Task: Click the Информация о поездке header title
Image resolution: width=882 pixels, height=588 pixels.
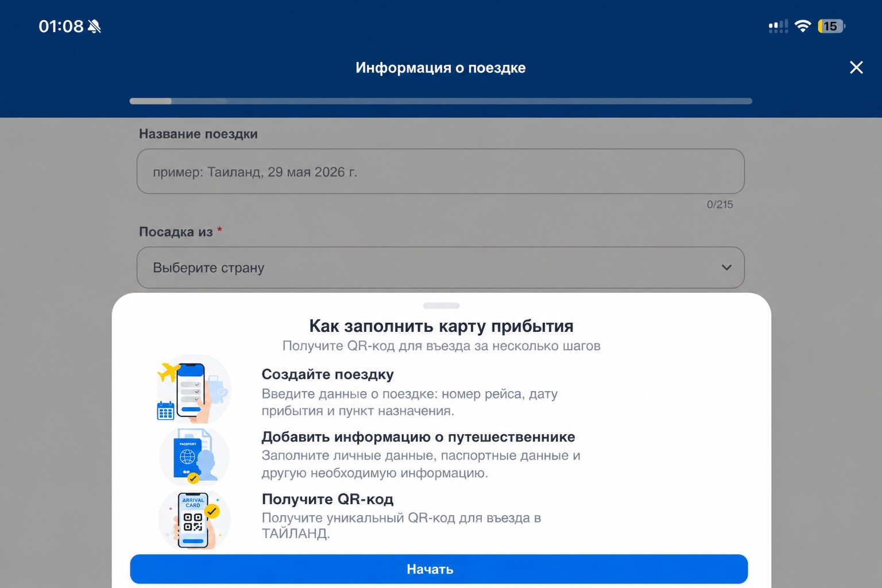Action: [x=440, y=68]
